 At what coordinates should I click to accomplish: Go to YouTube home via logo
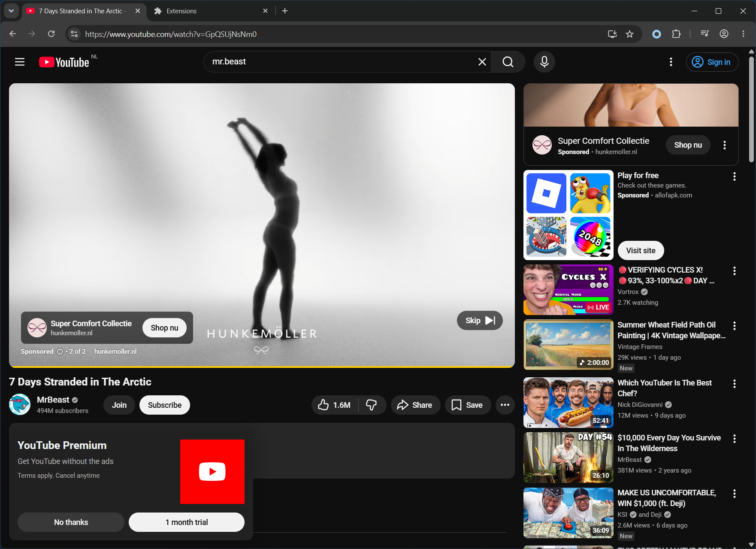pyautogui.click(x=64, y=62)
